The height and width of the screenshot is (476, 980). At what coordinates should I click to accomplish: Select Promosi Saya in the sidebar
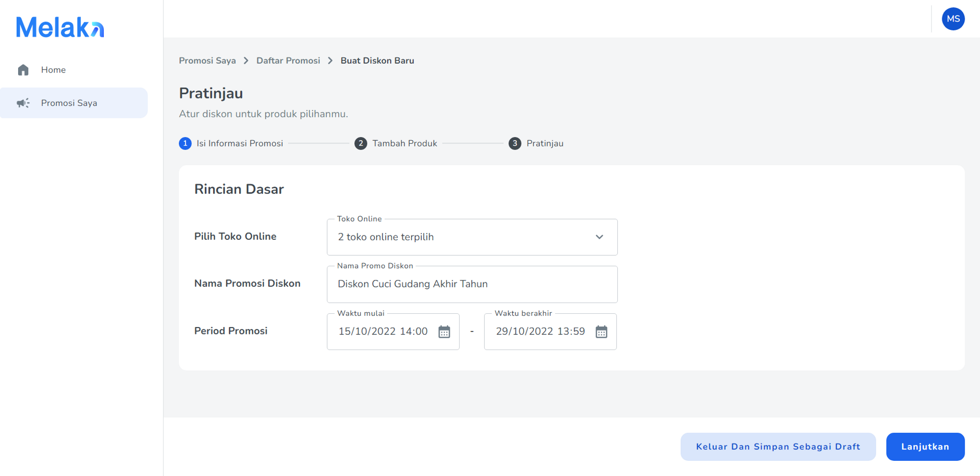pyautogui.click(x=73, y=103)
